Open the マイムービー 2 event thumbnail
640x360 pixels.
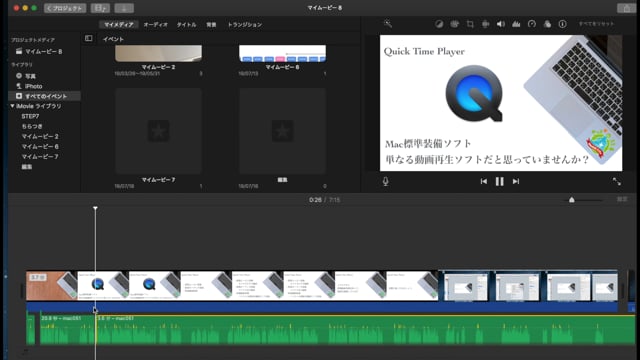(158, 53)
